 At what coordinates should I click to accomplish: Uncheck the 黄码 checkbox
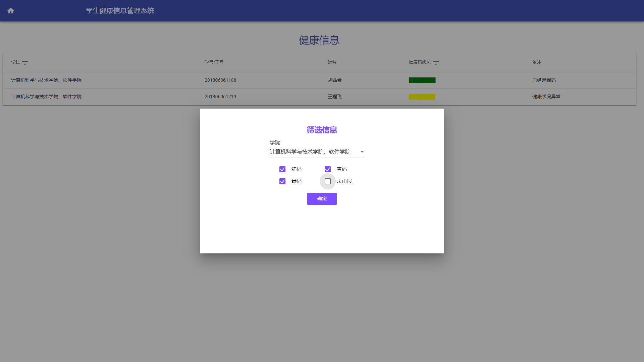tap(328, 169)
